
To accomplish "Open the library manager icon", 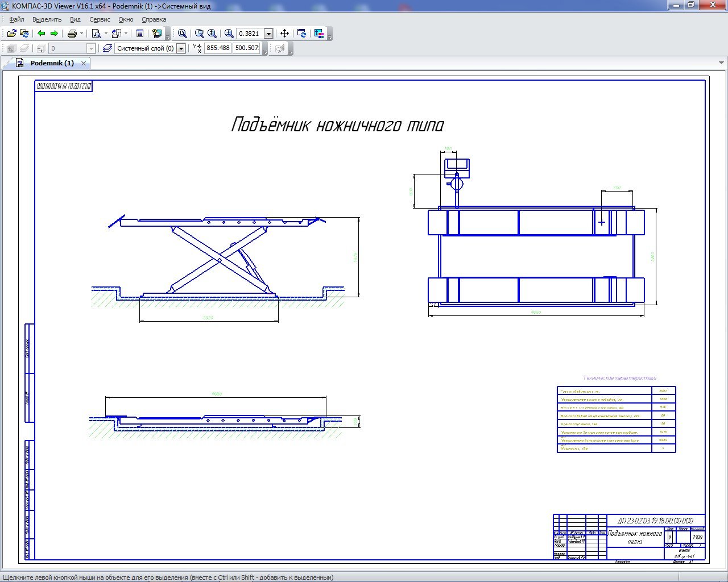I will 157,34.
